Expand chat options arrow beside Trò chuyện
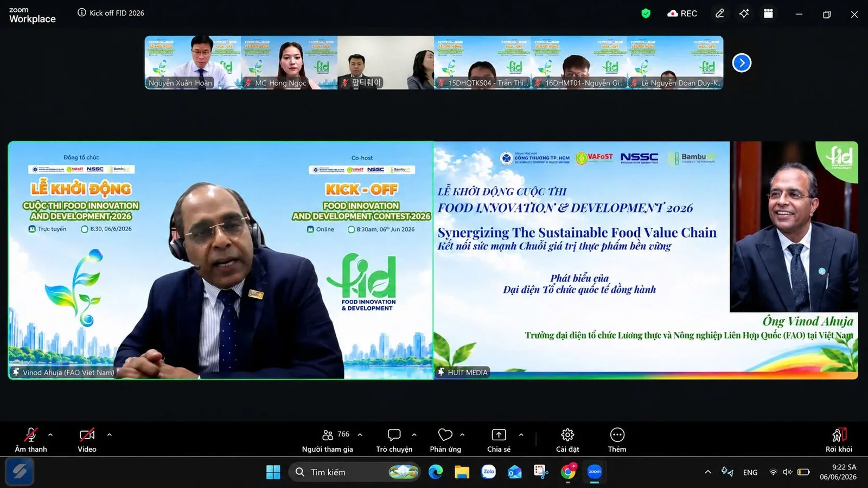The height and width of the screenshot is (488, 868). pyautogui.click(x=414, y=435)
